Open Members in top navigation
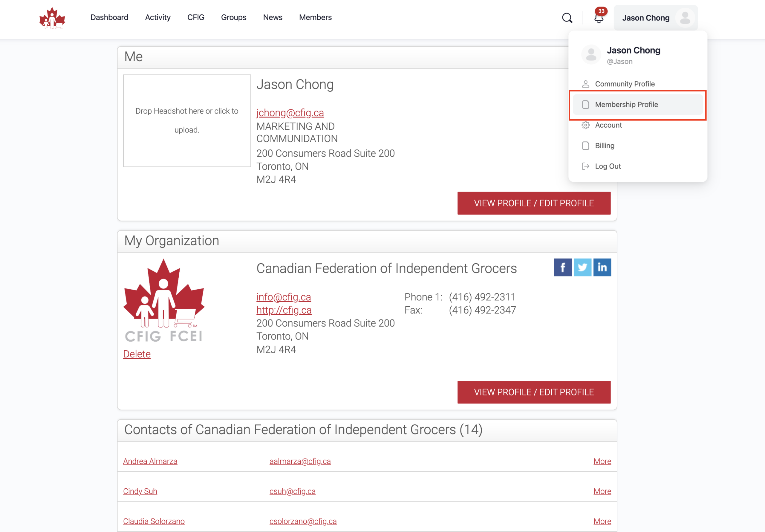The height and width of the screenshot is (532, 765). (315, 17)
